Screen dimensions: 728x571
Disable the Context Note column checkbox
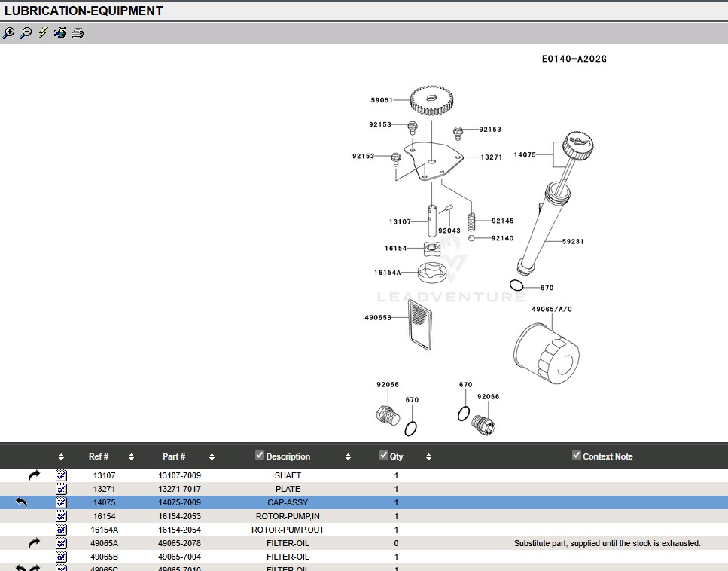pos(577,455)
